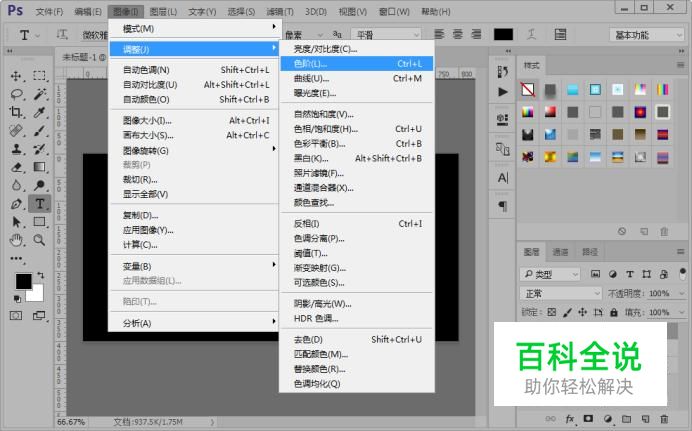Select the Gradient tool
The width and height of the screenshot is (692, 431).
[40, 167]
